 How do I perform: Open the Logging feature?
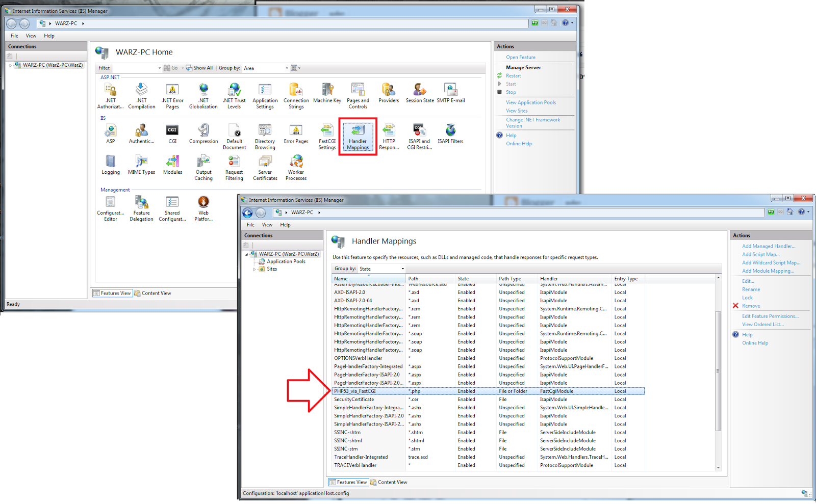[x=111, y=165]
